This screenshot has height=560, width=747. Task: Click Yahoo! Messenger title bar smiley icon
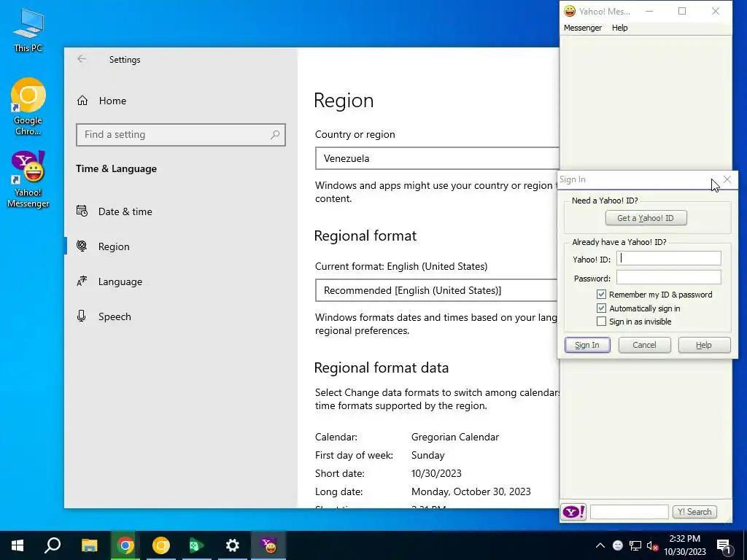[569, 11]
